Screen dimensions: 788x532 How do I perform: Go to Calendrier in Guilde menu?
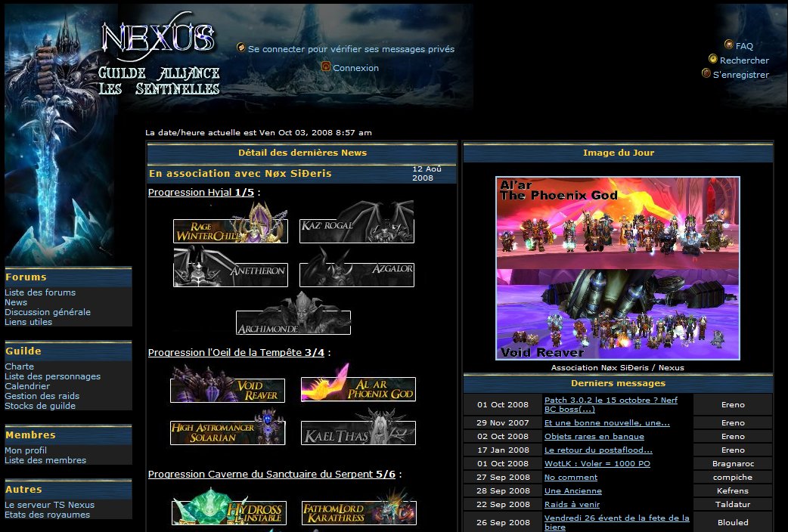click(27, 386)
